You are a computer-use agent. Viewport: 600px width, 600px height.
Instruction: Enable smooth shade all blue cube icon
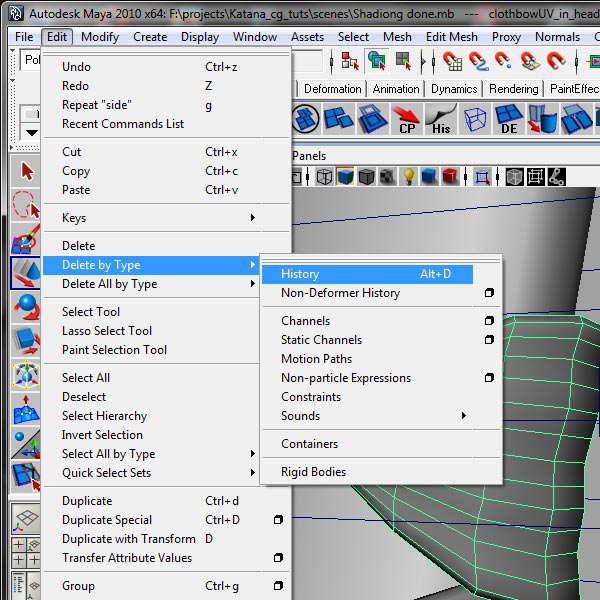pos(346,177)
